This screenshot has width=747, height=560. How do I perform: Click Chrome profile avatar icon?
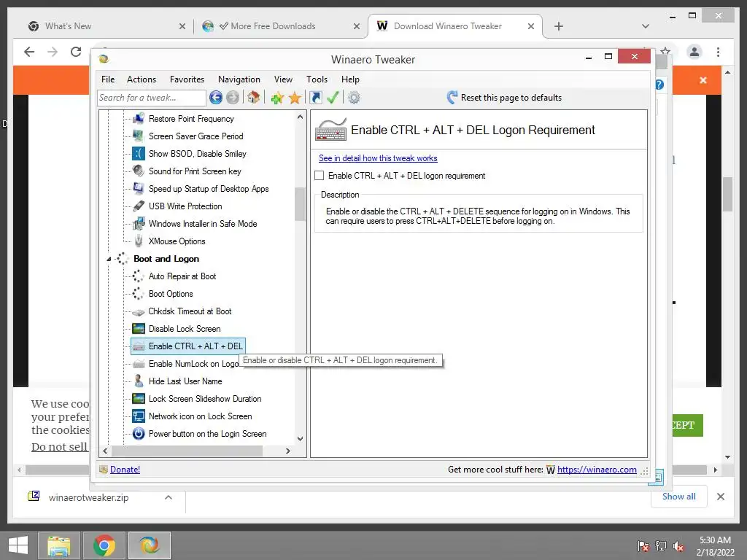click(694, 52)
